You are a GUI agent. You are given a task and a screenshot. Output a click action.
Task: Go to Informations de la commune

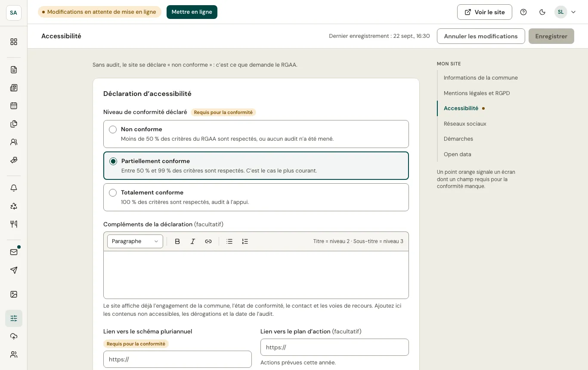pyautogui.click(x=480, y=78)
